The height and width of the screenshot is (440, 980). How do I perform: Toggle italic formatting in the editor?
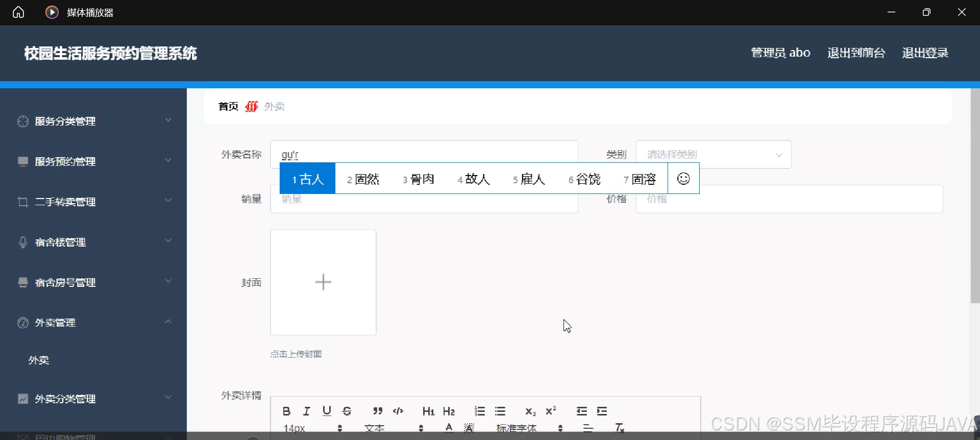pos(307,411)
